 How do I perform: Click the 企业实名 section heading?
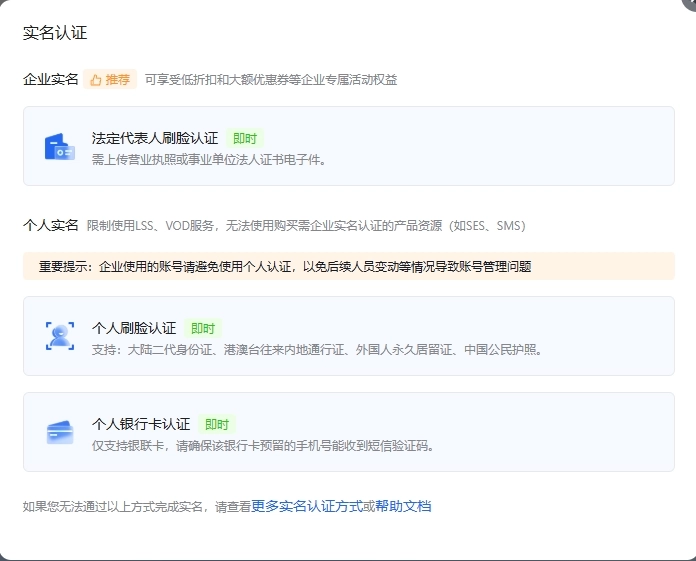(50, 79)
